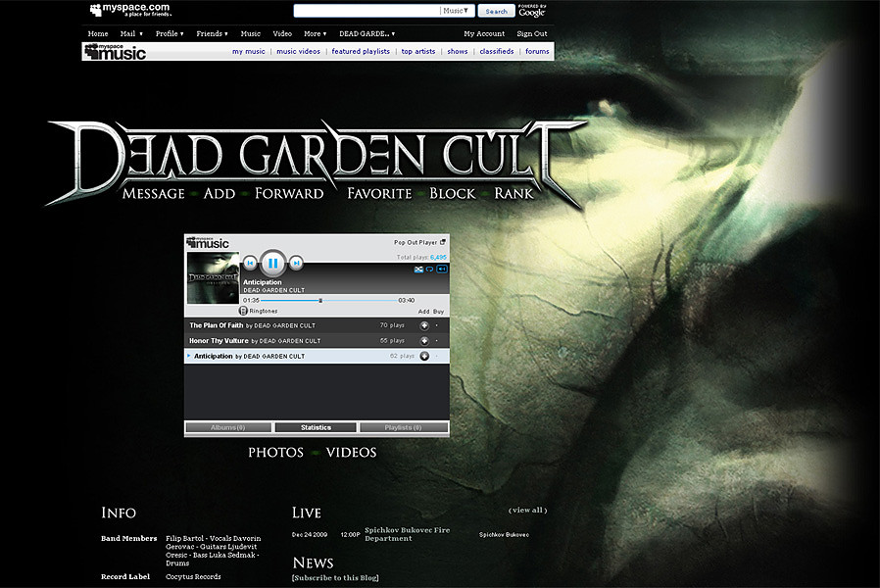Open the music videos link
Image resolution: width=880 pixels, height=588 pixels.
298,51
